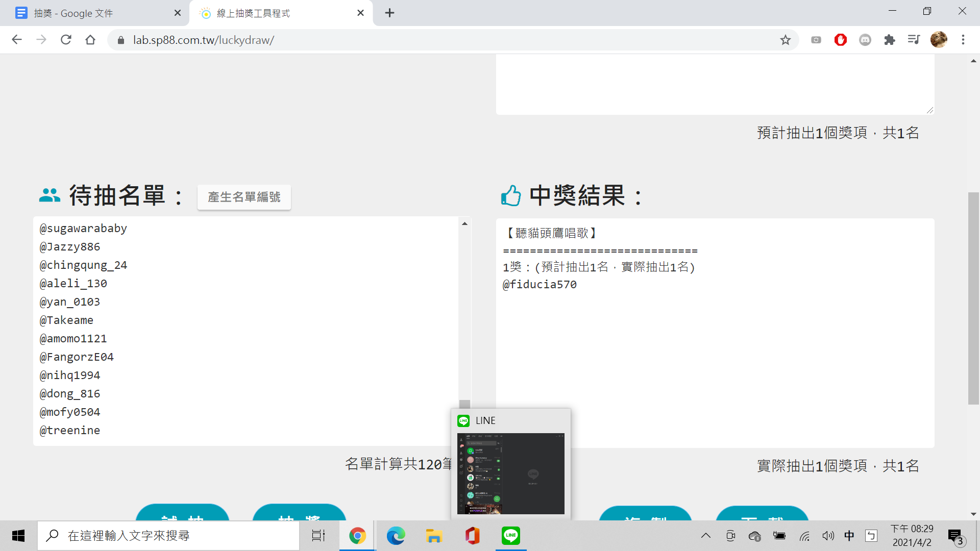
Task: Bookmark this page with the star icon
Action: tap(786, 40)
